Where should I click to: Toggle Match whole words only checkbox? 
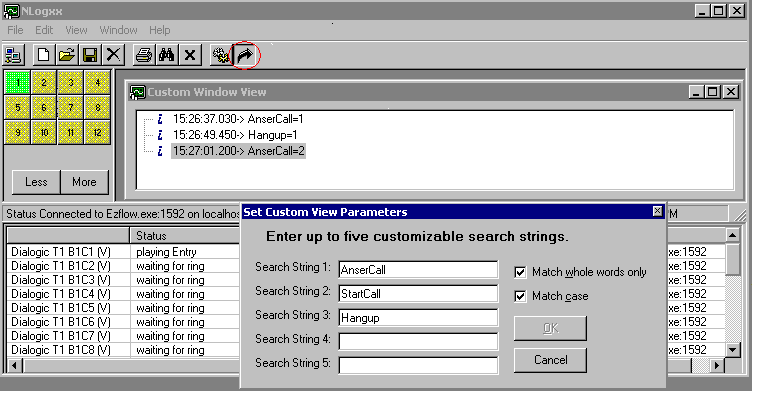tap(520, 272)
